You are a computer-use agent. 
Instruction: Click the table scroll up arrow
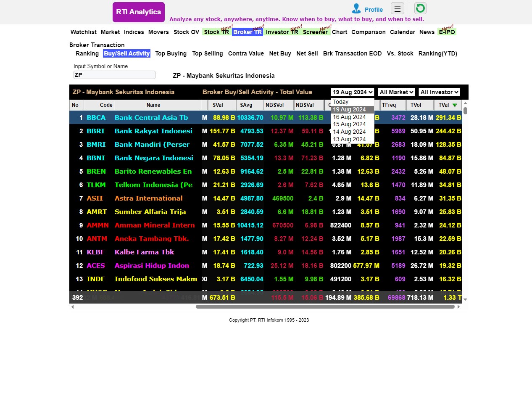465,103
